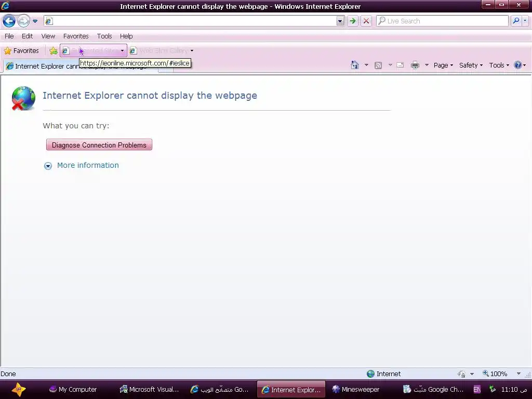532x399 pixels.
Task: Open the Safety command bar menu
Action: 471,65
